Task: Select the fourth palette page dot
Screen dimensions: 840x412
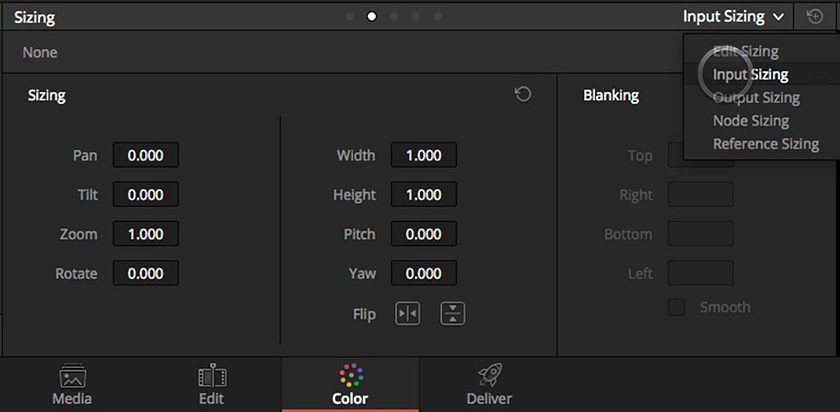Action: coord(416,17)
